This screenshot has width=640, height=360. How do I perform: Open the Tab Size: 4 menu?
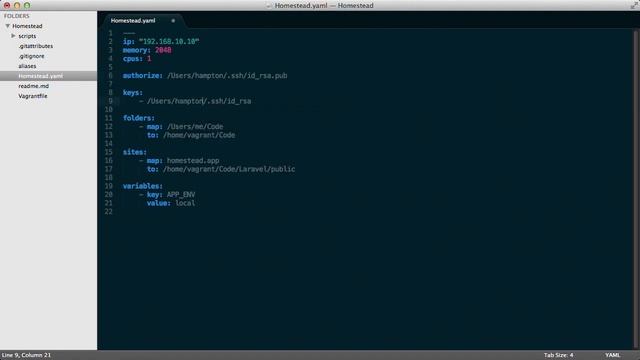click(x=558, y=355)
